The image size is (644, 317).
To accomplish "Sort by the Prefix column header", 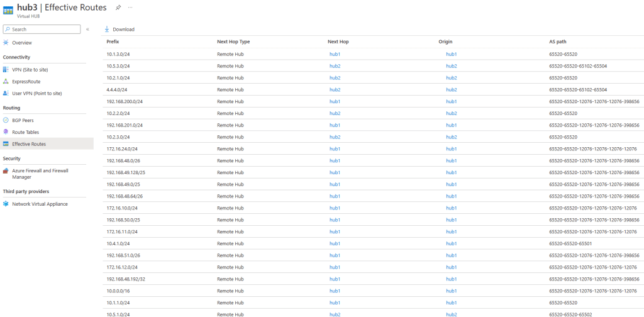I will (x=113, y=42).
